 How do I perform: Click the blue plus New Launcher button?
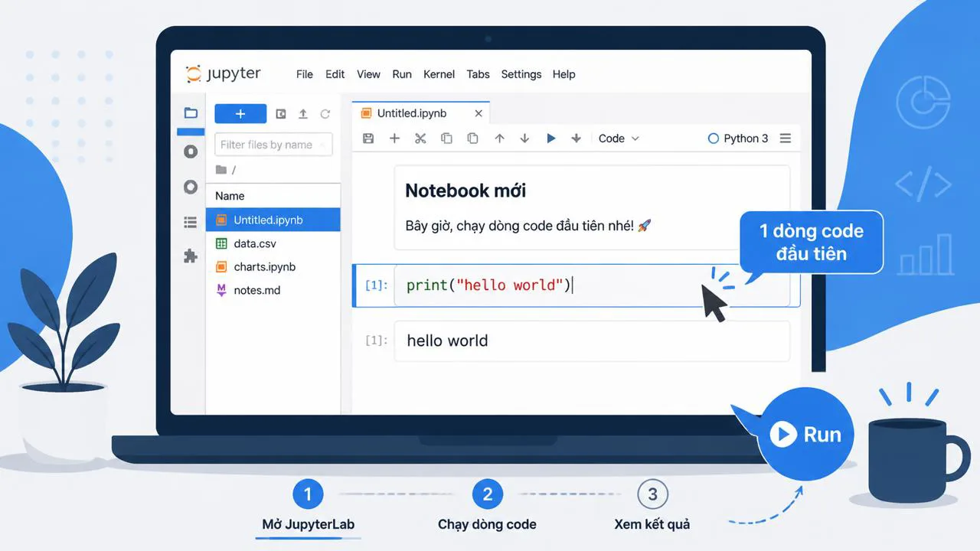(240, 113)
